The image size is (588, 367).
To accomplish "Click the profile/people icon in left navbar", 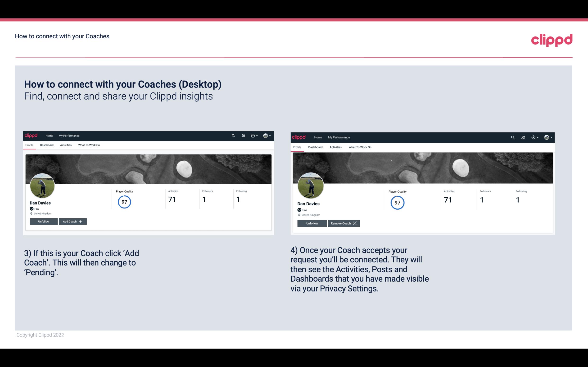I will point(243,135).
